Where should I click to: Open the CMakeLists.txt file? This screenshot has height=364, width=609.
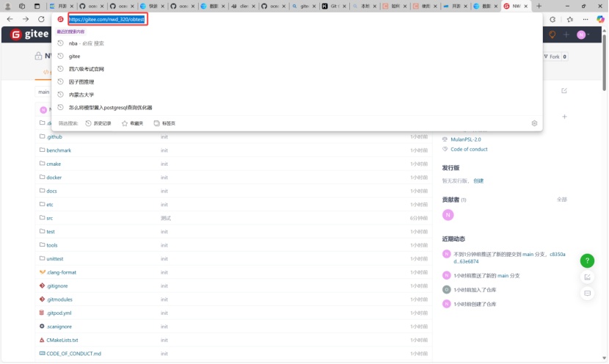coord(62,340)
